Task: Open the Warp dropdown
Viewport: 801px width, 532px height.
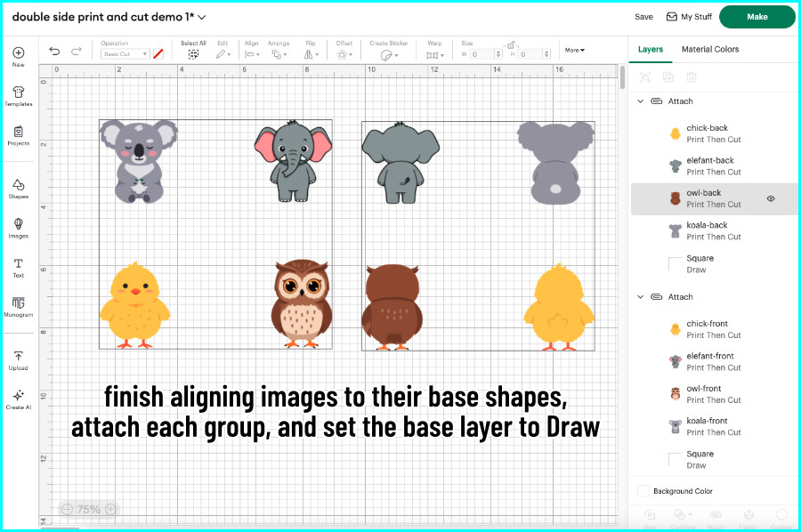Action: (435, 54)
